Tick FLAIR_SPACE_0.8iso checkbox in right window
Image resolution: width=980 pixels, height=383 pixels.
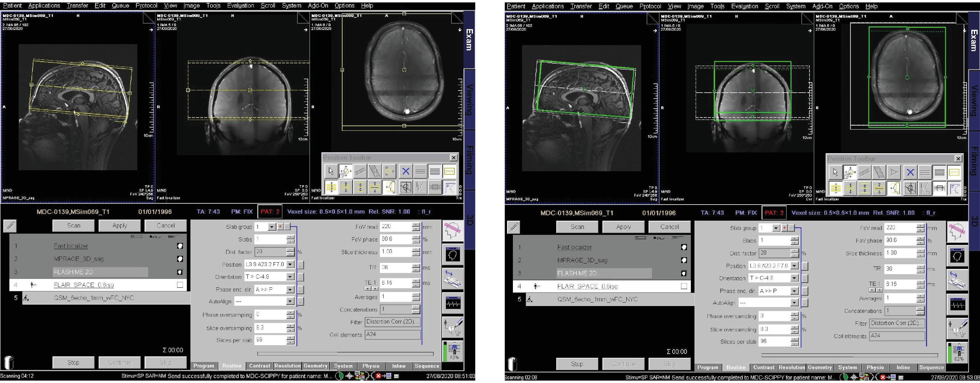point(684,286)
